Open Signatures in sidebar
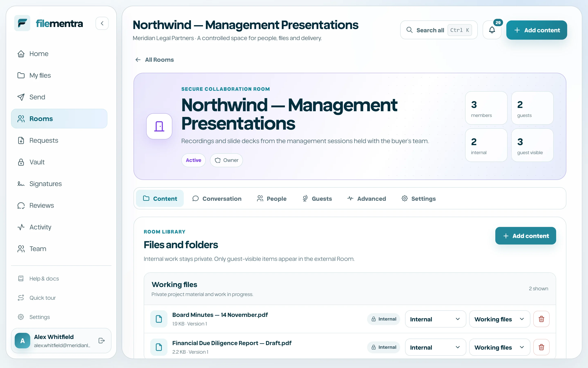The height and width of the screenshot is (368, 588). pyautogui.click(x=59, y=184)
